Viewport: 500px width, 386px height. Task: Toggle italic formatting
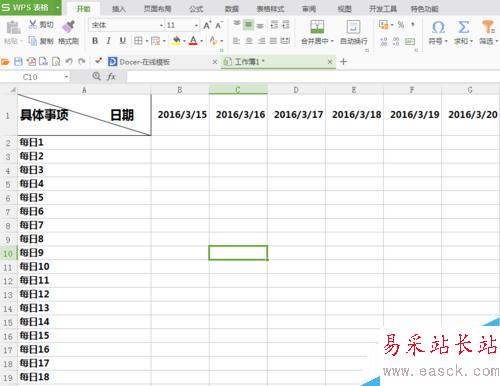click(x=109, y=41)
